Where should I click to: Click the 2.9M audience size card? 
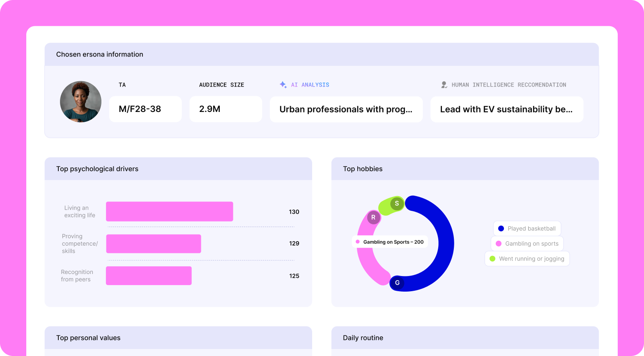pyautogui.click(x=225, y=109)
